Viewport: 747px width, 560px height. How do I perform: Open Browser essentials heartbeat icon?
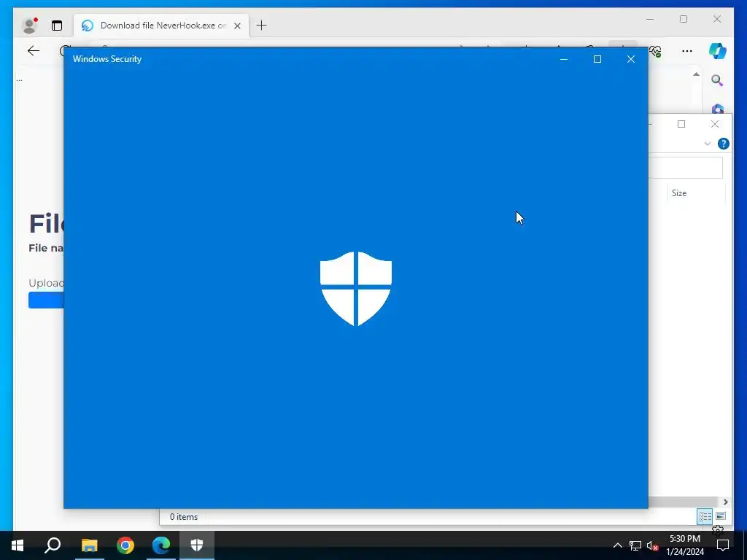pyautogui.click(x=656, y=50)
